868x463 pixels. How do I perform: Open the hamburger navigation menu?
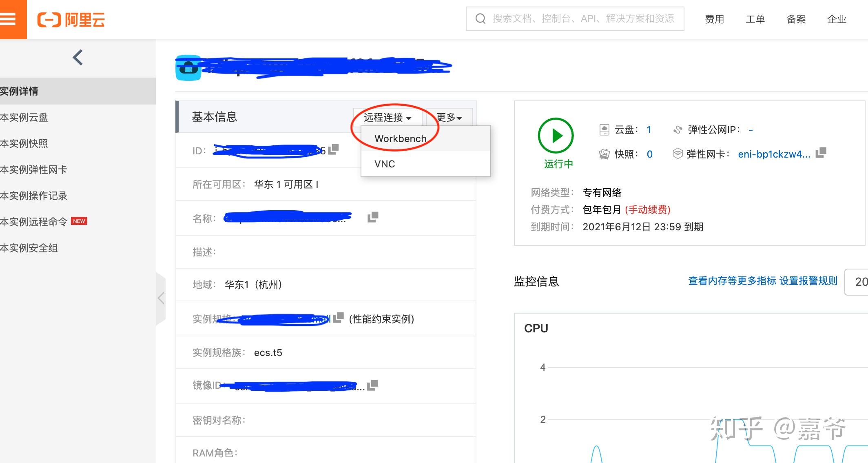(x=8, y=19)
